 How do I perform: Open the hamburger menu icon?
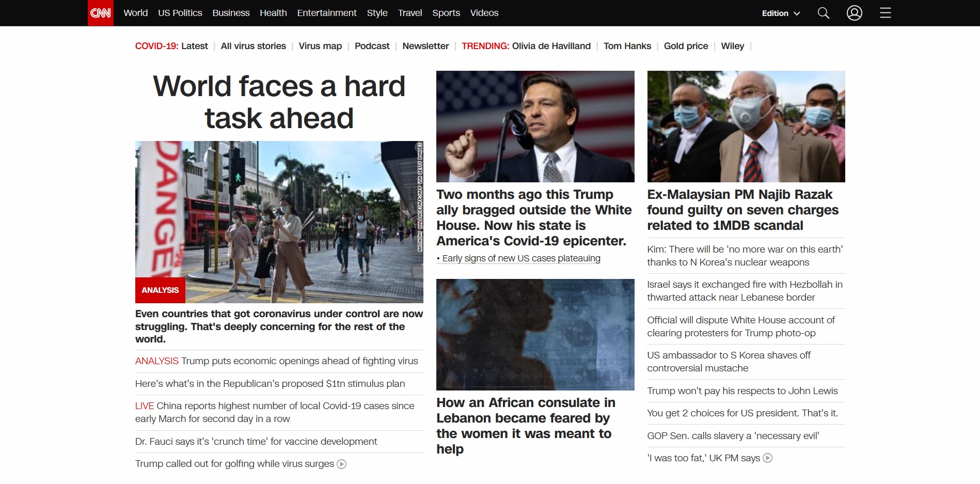pos(886,13)
